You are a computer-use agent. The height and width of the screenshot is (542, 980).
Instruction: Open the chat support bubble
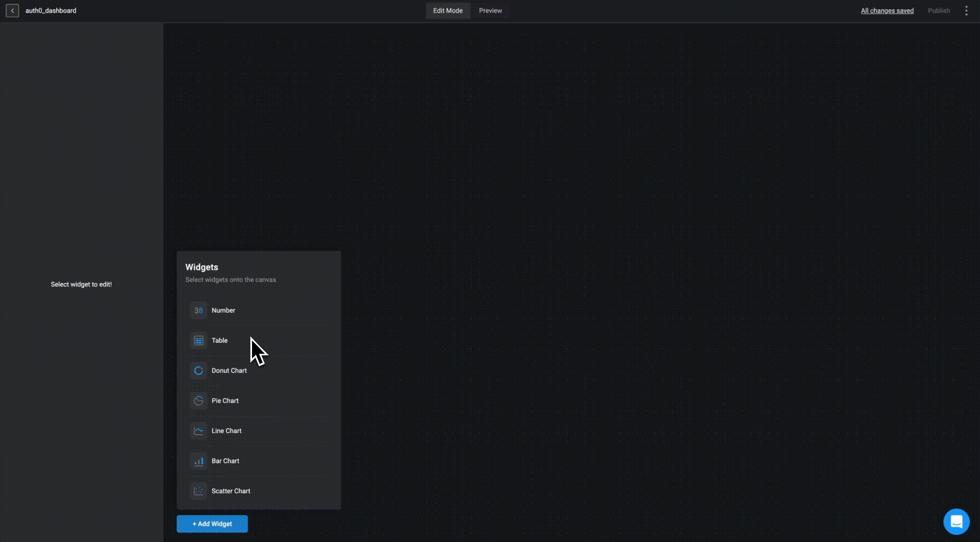point(956,522)
